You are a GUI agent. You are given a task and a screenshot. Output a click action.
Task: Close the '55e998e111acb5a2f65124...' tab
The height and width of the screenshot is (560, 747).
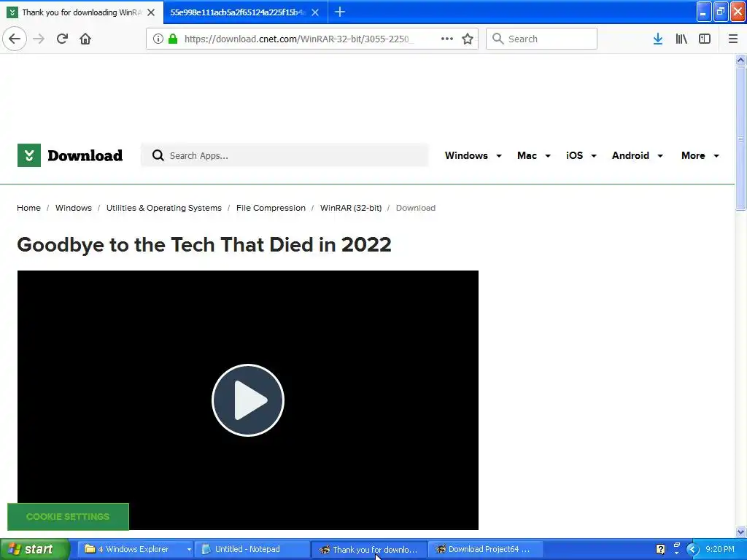click(x=315, y=12)
